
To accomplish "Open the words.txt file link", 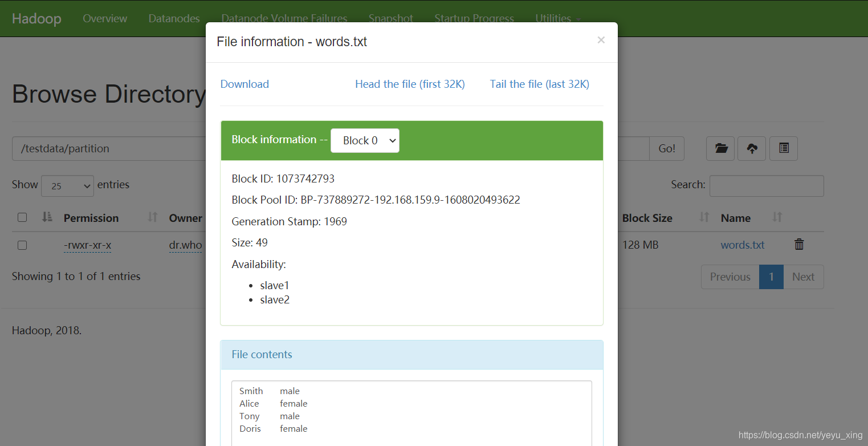I will [x=743, y=245].
